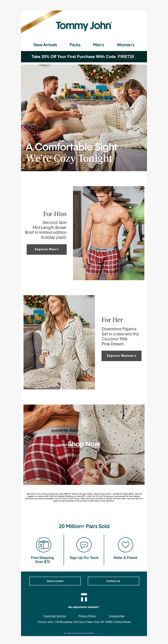Open the Store Locator button
168x644 pixels.
(x=55, y=581)
